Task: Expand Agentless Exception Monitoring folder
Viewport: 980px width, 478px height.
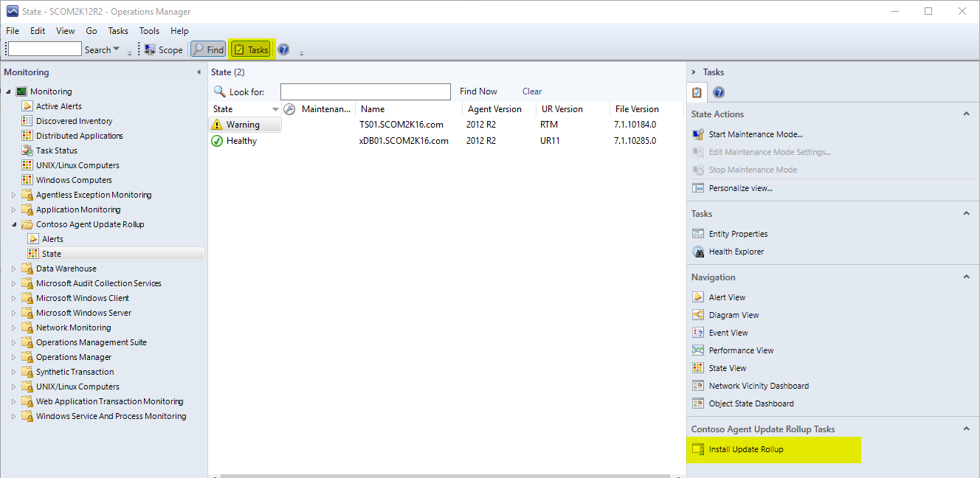Action: (x=13, y=195)
